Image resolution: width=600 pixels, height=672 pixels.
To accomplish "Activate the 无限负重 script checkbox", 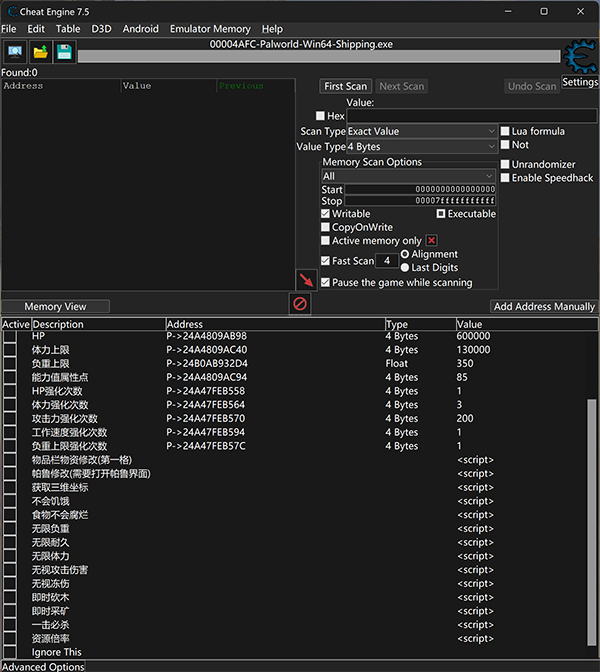I will [x=9, y=528].
